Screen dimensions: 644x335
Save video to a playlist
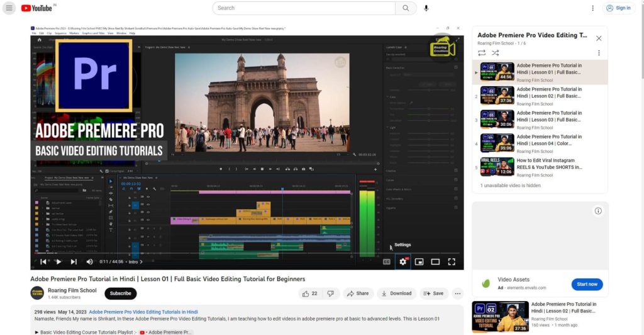point(433,293)
